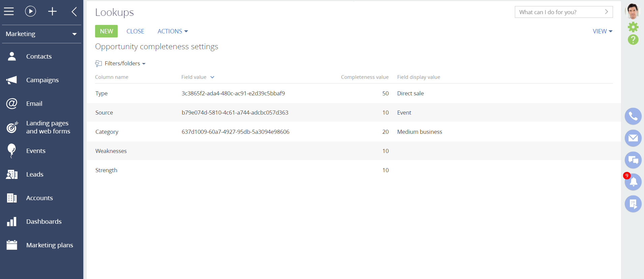Collapse the side panel with arrow
This screenshot has height=279, width=644.
coord(74,11)
